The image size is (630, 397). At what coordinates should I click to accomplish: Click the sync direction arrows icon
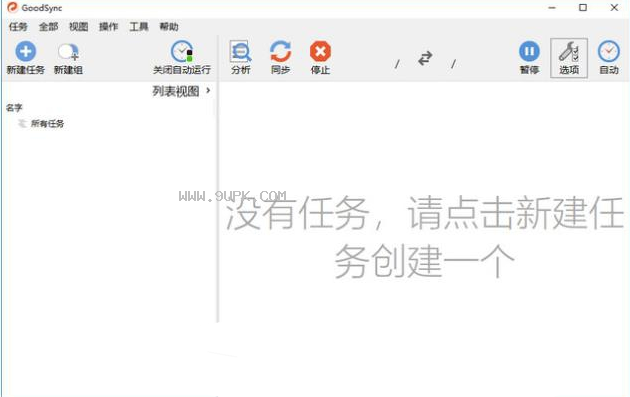[425, 58]
